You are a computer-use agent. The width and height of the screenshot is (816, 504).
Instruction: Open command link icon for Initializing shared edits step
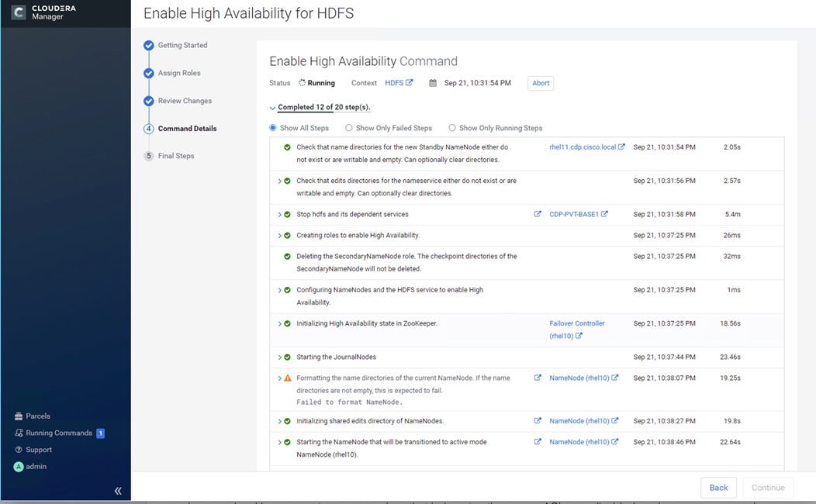[x=538, y=420]
